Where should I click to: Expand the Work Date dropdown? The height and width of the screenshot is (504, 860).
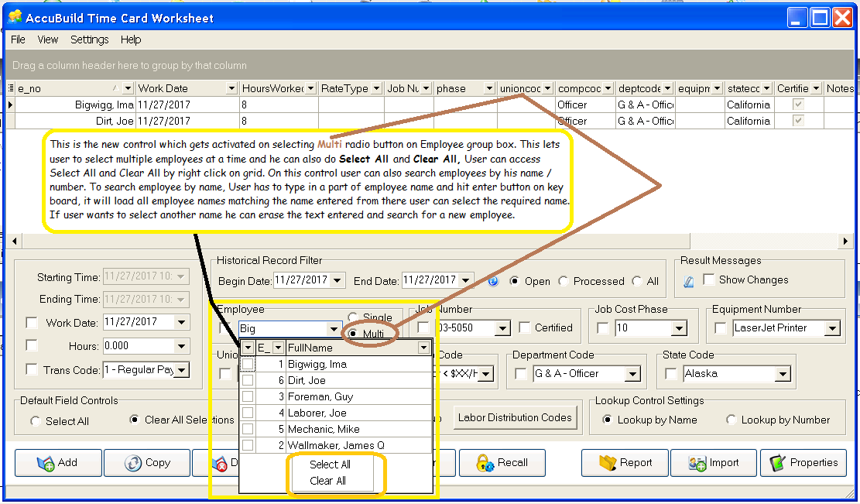pyautogui.click(x=182, y=322)
